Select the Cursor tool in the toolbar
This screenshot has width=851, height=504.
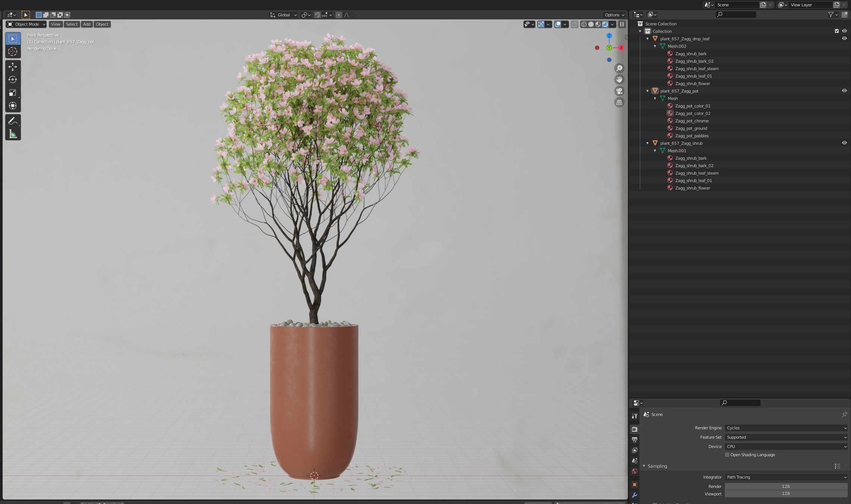tap(13, 51)
